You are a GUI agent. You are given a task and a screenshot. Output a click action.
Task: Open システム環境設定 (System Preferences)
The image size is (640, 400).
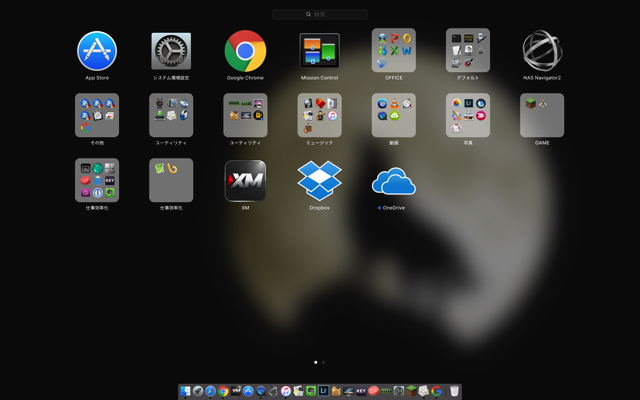click(171, 51)
